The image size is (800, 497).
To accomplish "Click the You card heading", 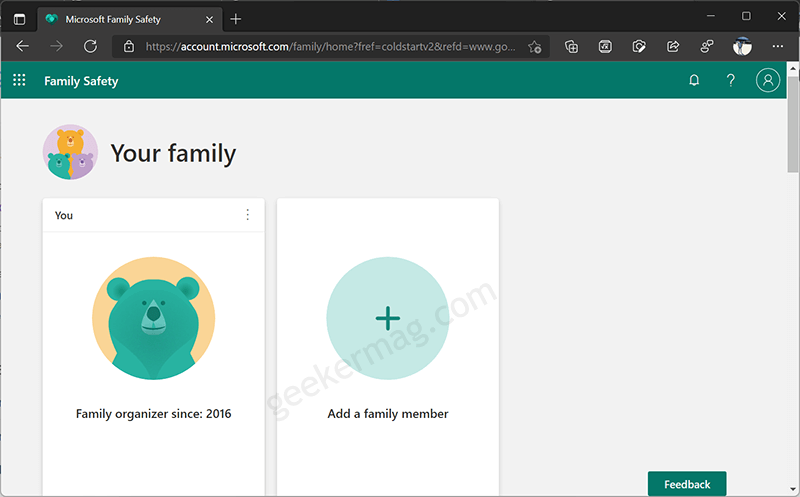I will click(64, 215).
